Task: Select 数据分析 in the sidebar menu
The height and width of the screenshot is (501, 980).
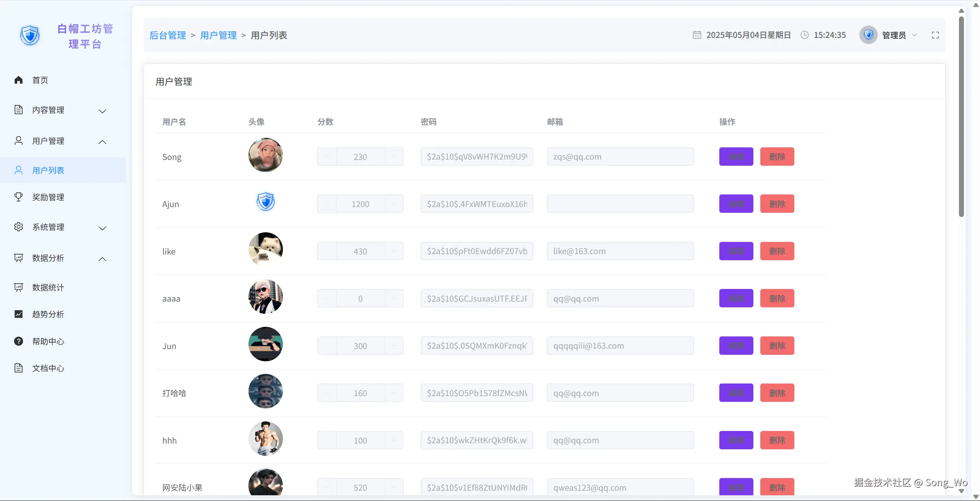Action: [x=48, y=258]
